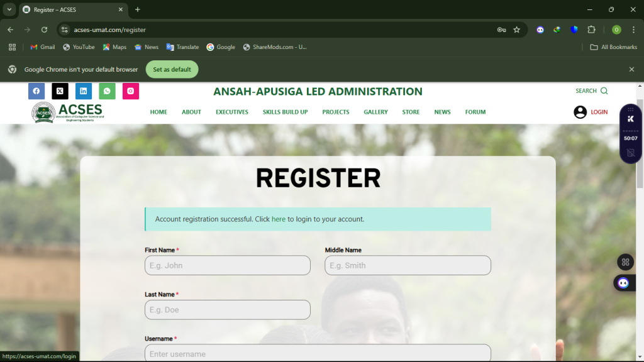This screenshot has width=644, height=362.
Task: Click the search magnifier icon
Action: click(604, 90)
